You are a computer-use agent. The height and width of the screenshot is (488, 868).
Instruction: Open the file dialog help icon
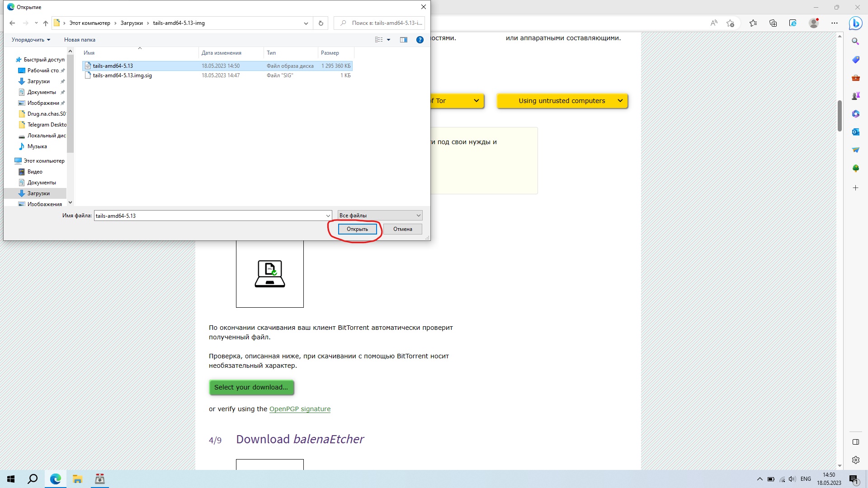point(420,40)
